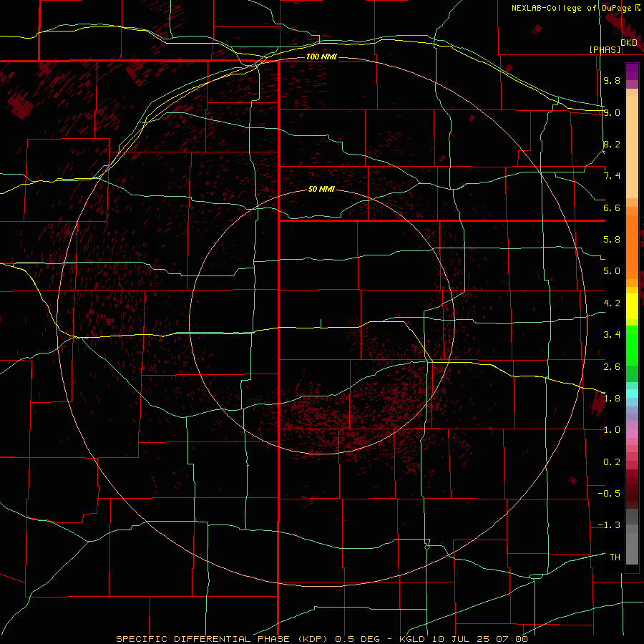Click the 50 NMI range ring label

(x=321, y=189)
